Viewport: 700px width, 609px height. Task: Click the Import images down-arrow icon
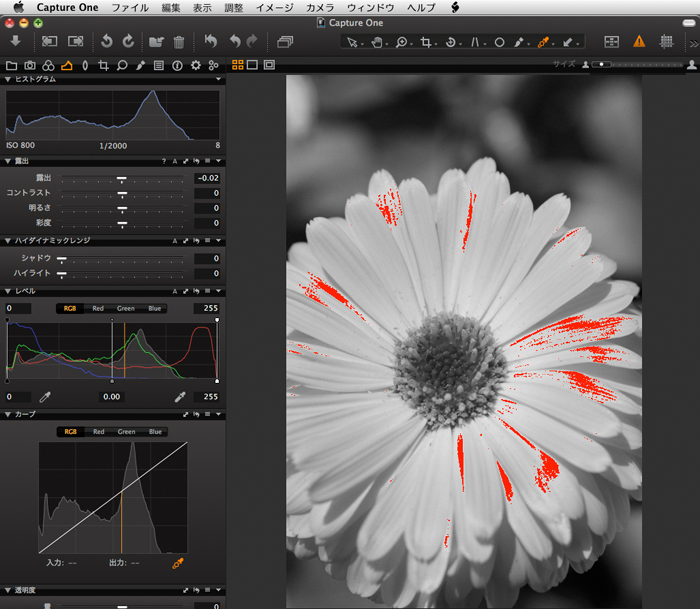tap(16, 41)
